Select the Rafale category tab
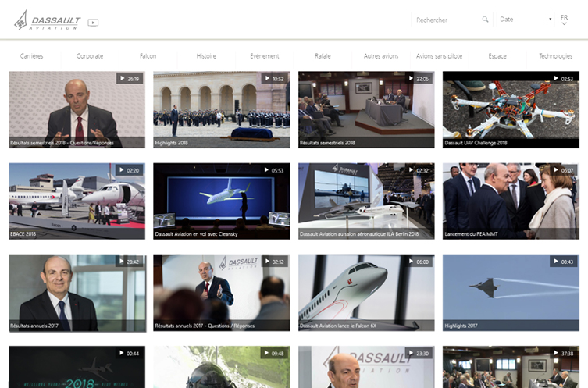The height and width of the screenshot is (388, 588). tap(323, 56)
